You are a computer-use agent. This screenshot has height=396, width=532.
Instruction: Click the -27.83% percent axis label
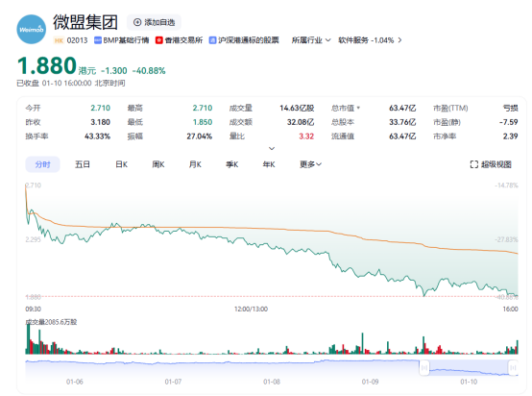click(506, 239)
